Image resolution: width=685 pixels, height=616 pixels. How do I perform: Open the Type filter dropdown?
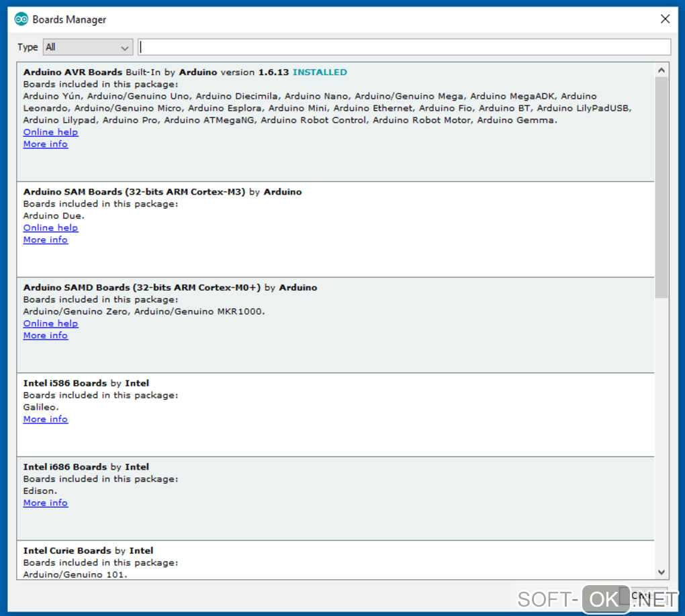(88, 47)
